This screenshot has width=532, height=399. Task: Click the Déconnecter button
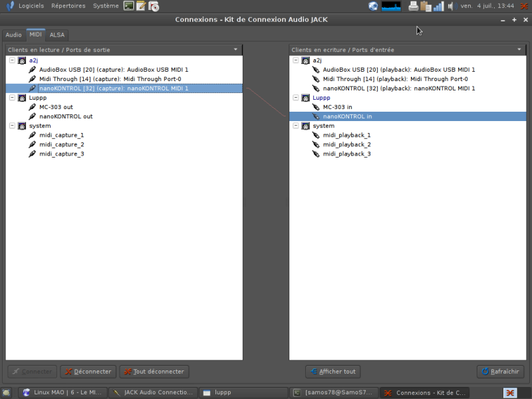(x=88, y=372)
